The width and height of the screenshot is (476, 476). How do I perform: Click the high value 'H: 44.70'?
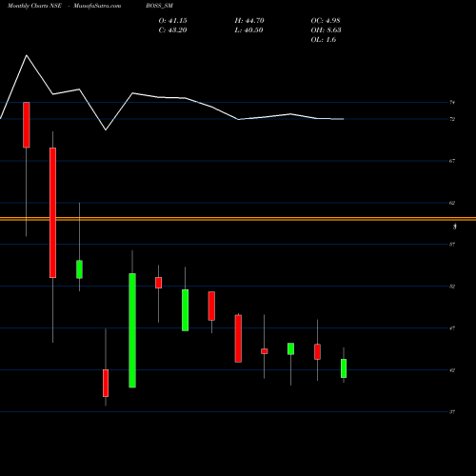click(x=249, y=21)
